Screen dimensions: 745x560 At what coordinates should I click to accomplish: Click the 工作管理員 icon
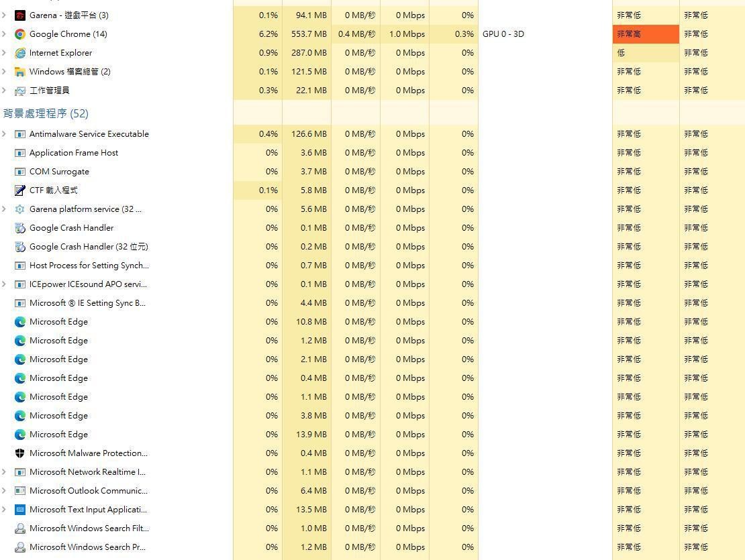pyautogui.click(x=20, y=91)
